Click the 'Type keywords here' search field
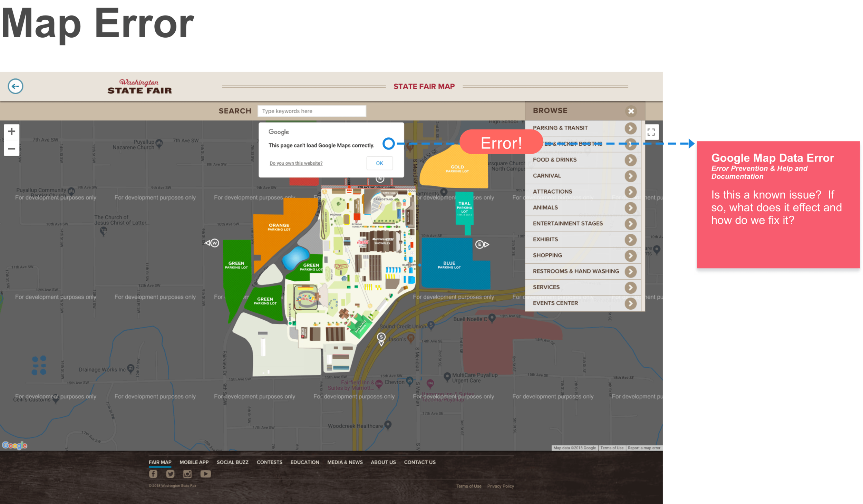The image size is (863, 504). coord(312,111)
